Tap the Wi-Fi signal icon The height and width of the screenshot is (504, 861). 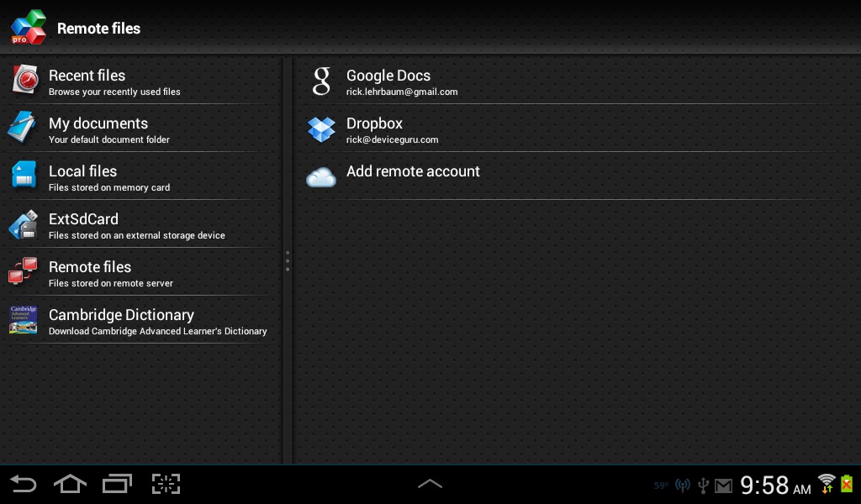(x=827, y=483)
